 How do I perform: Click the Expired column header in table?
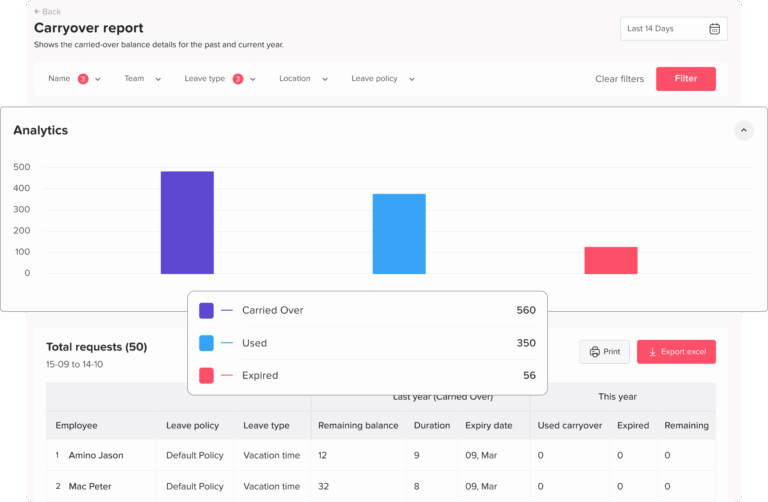coord(633,426)
